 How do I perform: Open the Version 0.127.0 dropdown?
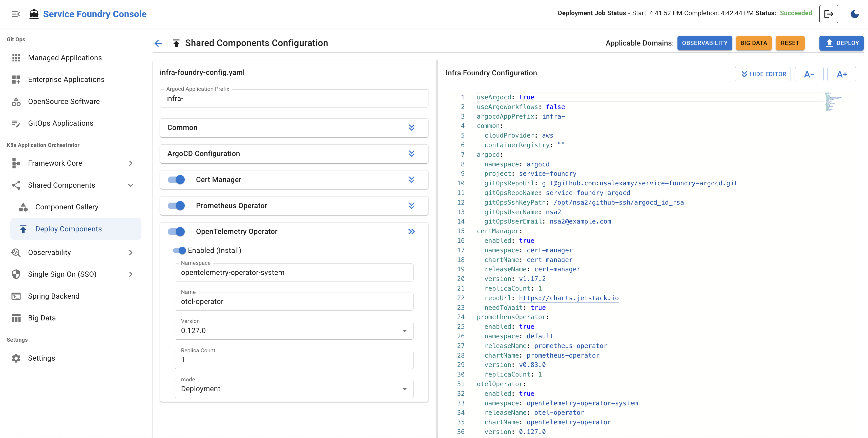[x=294, y=331]
